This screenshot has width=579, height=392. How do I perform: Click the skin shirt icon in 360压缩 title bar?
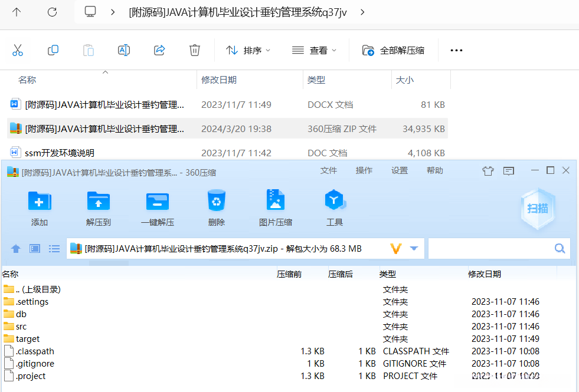point(488,171)
